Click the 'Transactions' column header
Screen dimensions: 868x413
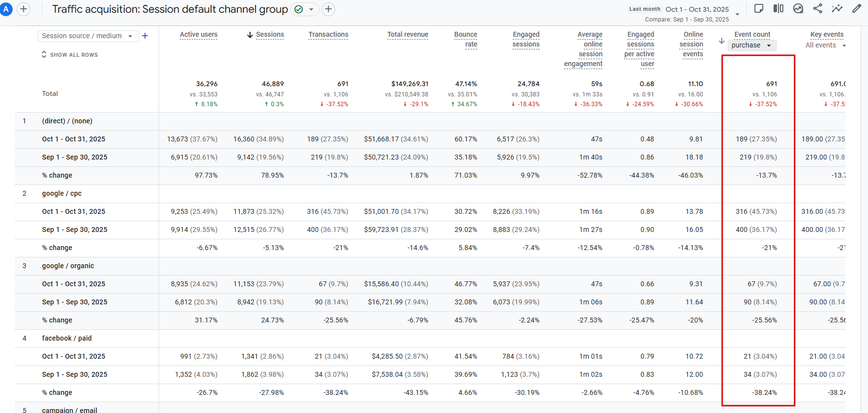(328, 35)
